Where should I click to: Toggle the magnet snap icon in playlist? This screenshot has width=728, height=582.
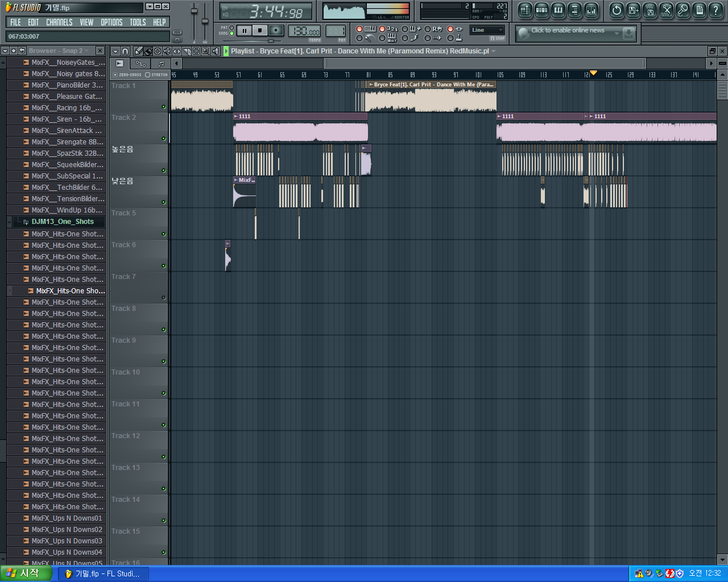(126, 51)
